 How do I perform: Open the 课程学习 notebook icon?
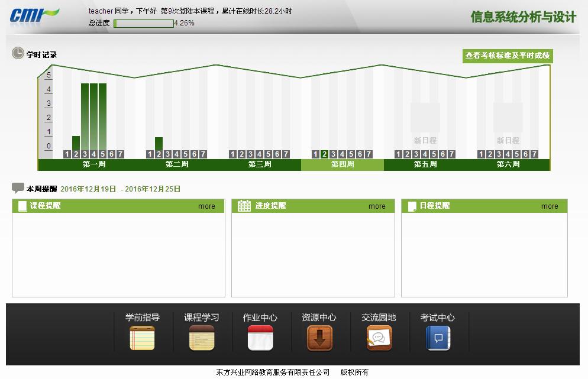click(x=202, y=338)
